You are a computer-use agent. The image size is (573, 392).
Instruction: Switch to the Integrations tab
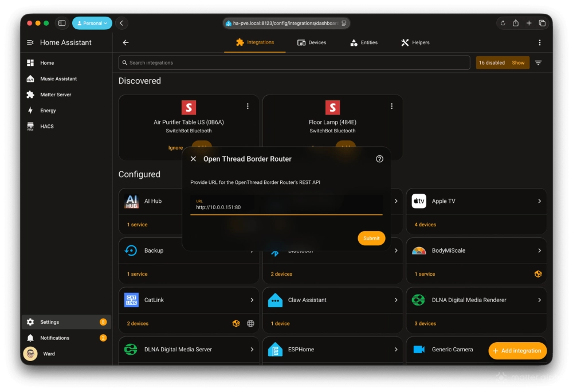point(255,42)
